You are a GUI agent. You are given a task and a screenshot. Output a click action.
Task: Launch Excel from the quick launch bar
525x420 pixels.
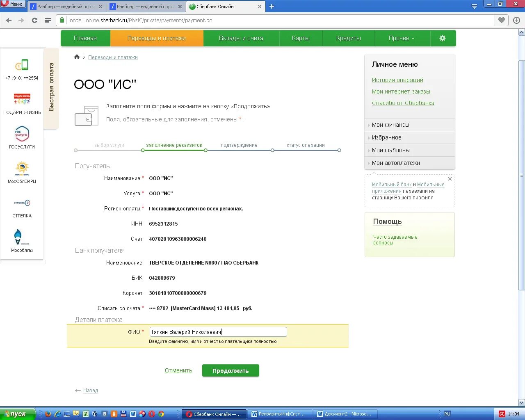click(86, 414)
